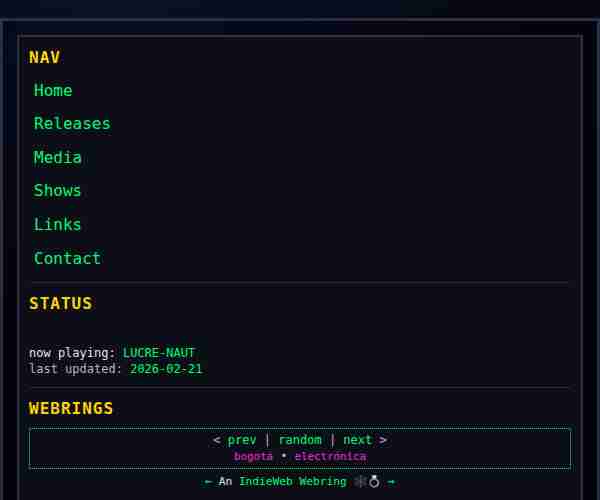Image resolution: width=600 pixels, height=500 pixels.
Task: Click the electrónica webring tag
Action: [330, 457]
